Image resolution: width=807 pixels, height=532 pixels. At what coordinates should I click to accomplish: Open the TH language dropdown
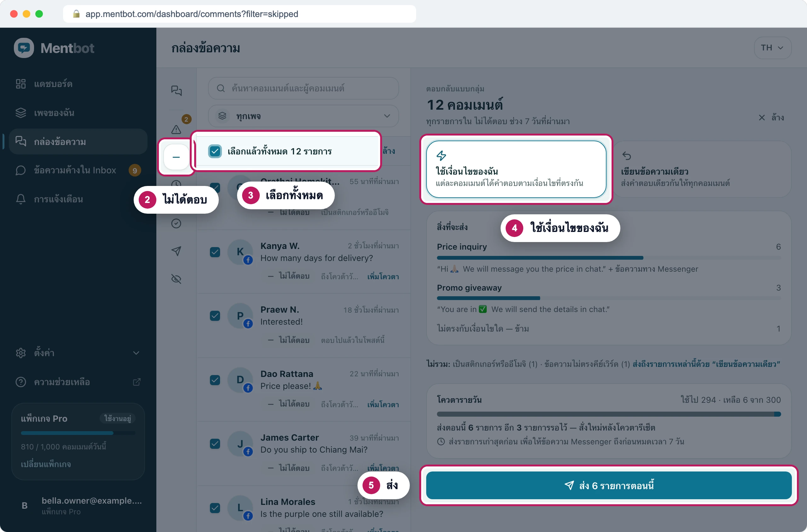pyautogui.click(x=772, y=48)
